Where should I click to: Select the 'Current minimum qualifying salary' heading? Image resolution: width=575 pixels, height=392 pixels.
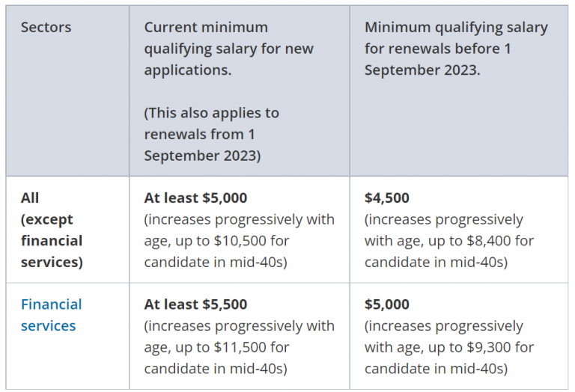tap(228, 49)
